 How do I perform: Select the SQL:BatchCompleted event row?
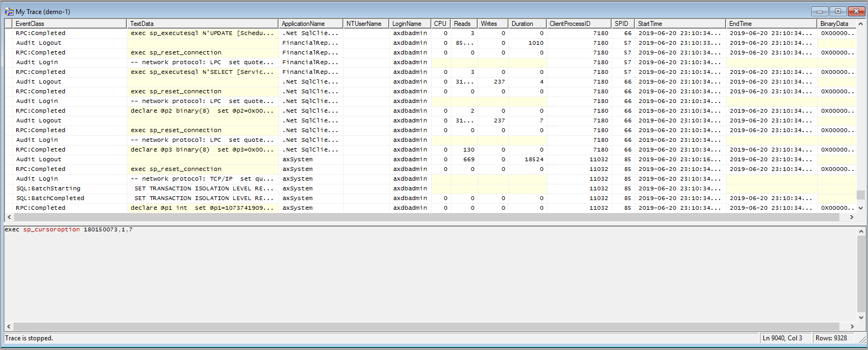(x=50, y=198)
